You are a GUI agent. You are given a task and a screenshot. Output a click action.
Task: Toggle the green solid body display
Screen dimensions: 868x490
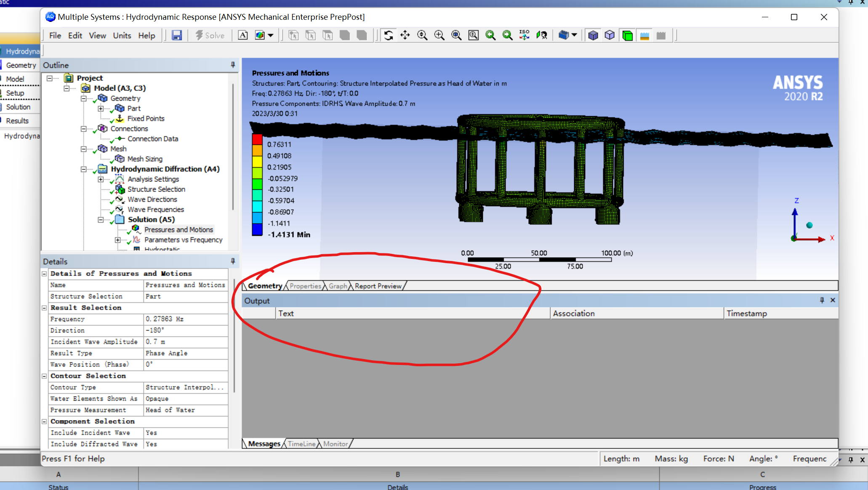[x=627, y=35]
